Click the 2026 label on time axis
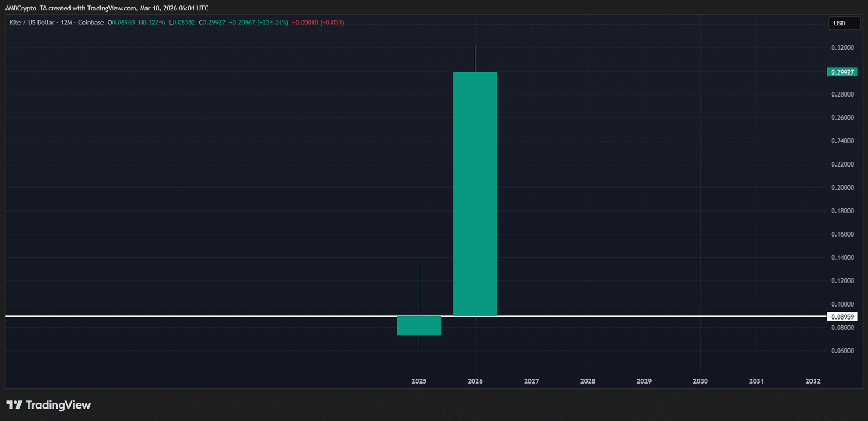This screenshot has width=868, height=421. pos(475,381)
